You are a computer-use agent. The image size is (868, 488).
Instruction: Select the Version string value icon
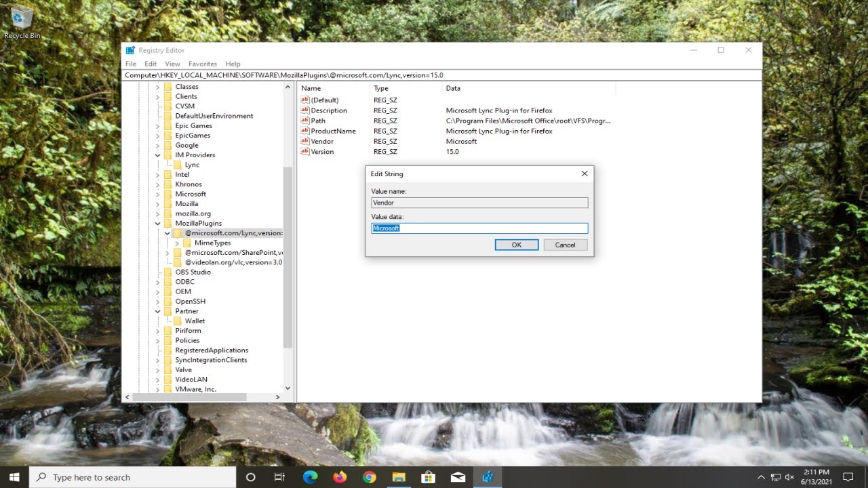point(305,152)
